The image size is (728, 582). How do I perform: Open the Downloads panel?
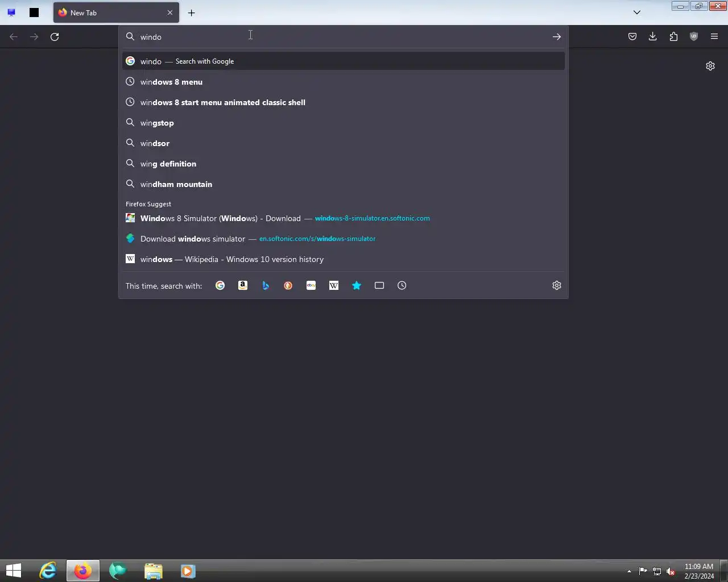[653, 37]
